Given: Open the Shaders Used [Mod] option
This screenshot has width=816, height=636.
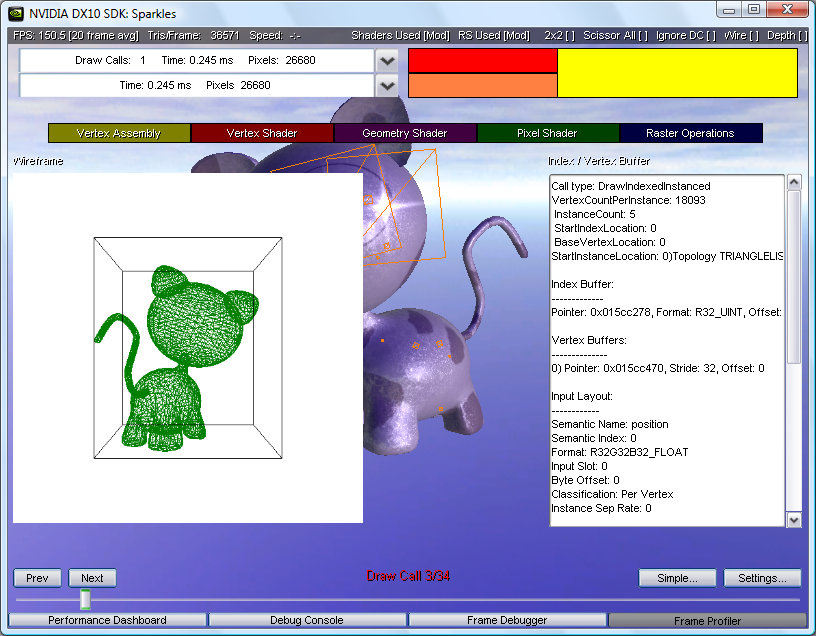Looking at the screenshot, I should [x=400, y=35].
